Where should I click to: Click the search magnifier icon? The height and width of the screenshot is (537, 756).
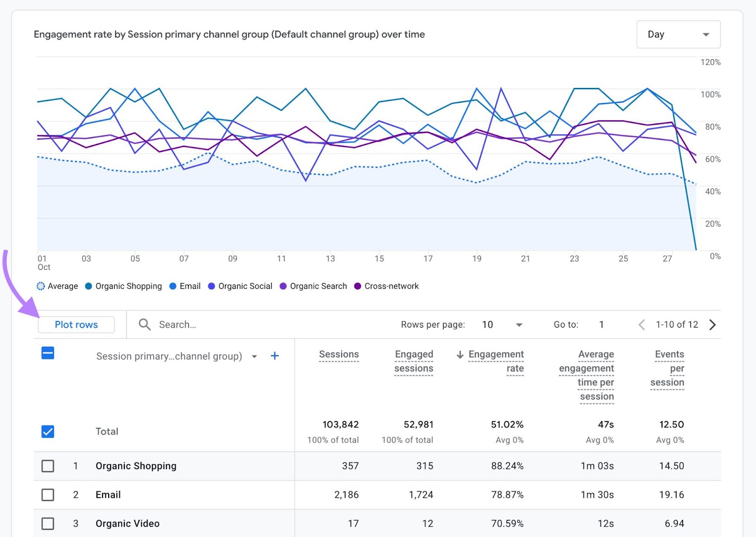pos(145,324)
